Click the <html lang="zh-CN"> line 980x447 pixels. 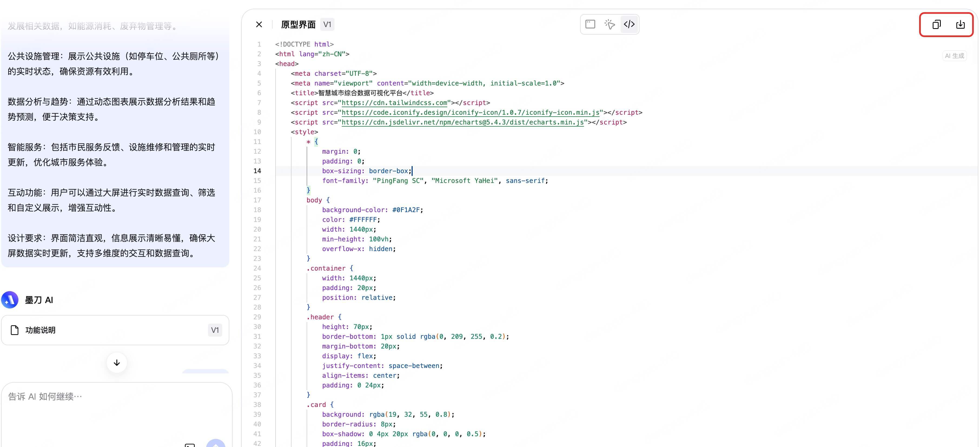pyautogui.click(x=312, y=54)
